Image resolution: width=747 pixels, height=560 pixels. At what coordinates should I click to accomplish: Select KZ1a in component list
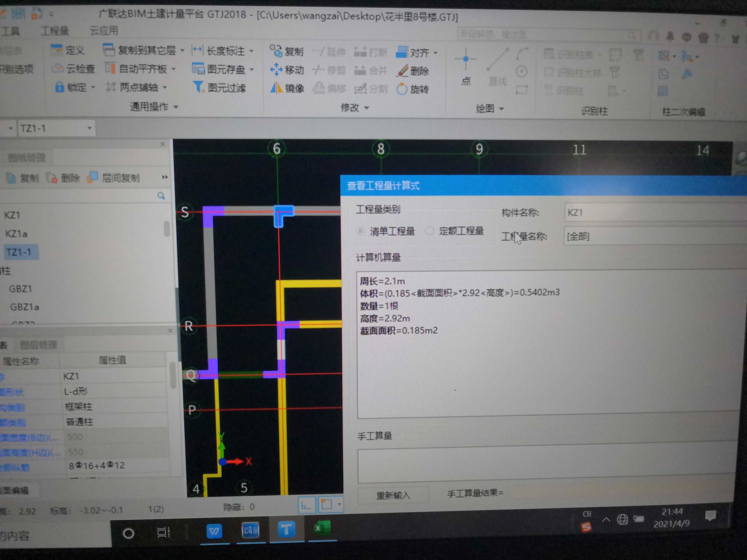16,234
